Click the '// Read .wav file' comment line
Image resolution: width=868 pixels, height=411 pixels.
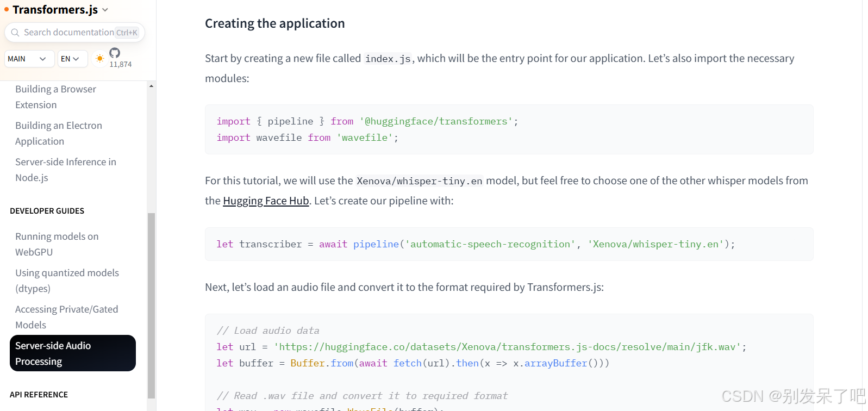click(x=362, y=396)
